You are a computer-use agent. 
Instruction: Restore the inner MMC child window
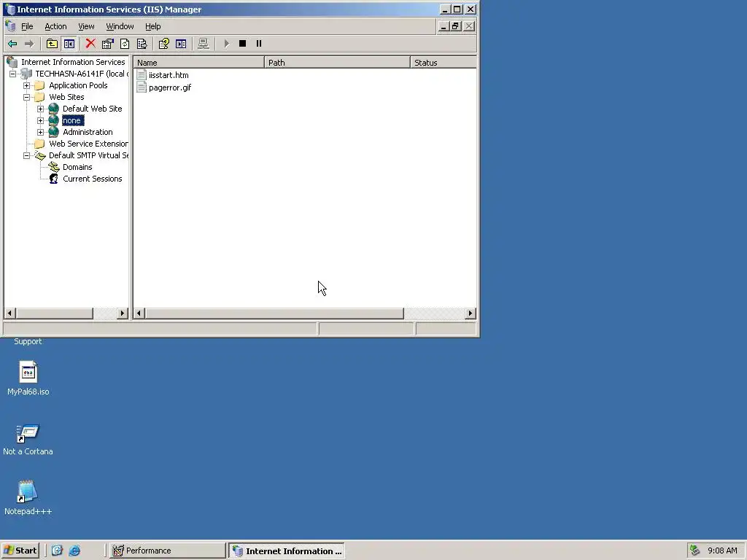click(x=456, y=26)
